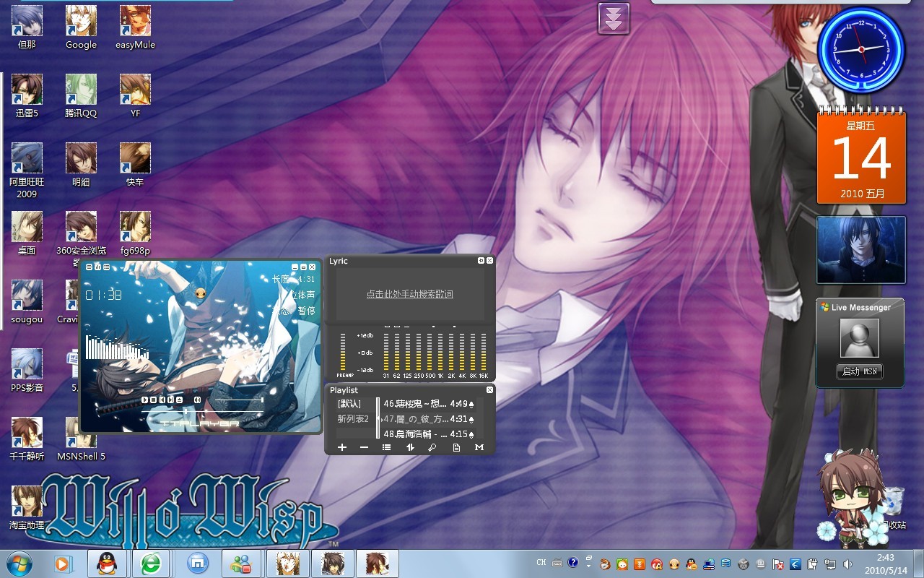924x578 pixels.
Task: Toggle the equalizer panel button in TTPlayer
Action: pyautogui.click(x=97, y=267)
